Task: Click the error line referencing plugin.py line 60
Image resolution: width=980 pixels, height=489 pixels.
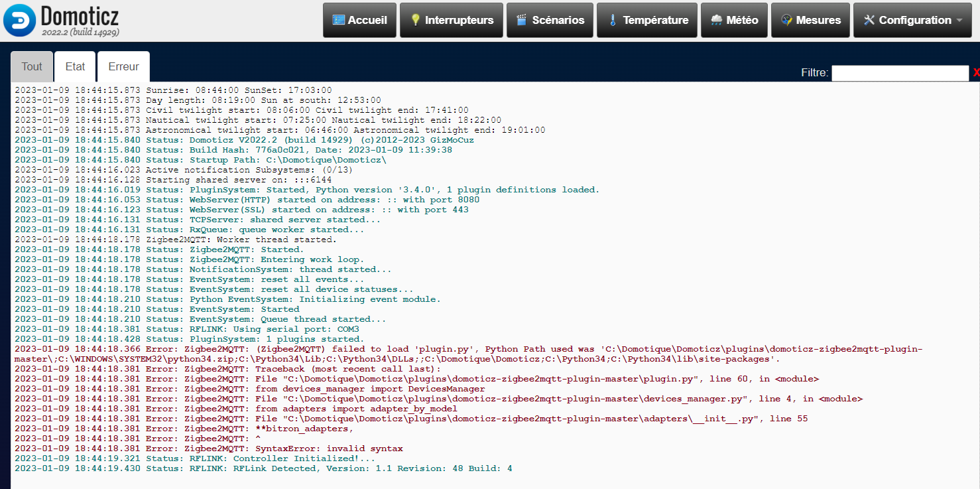Action: [416, 379]
